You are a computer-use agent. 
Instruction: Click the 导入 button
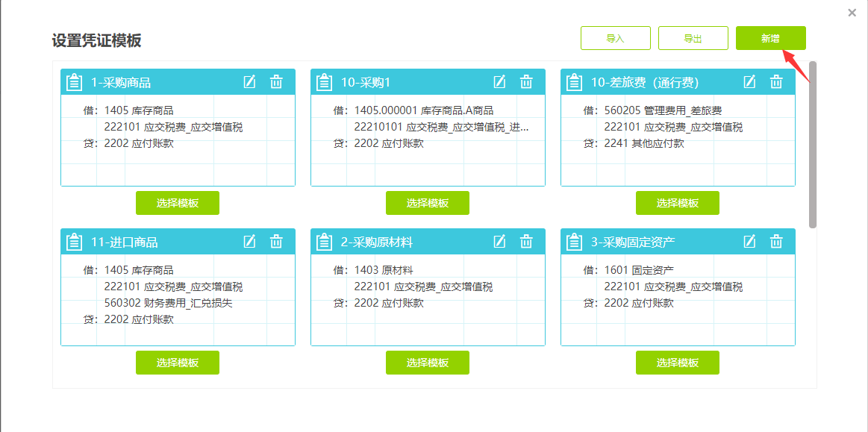615,39
